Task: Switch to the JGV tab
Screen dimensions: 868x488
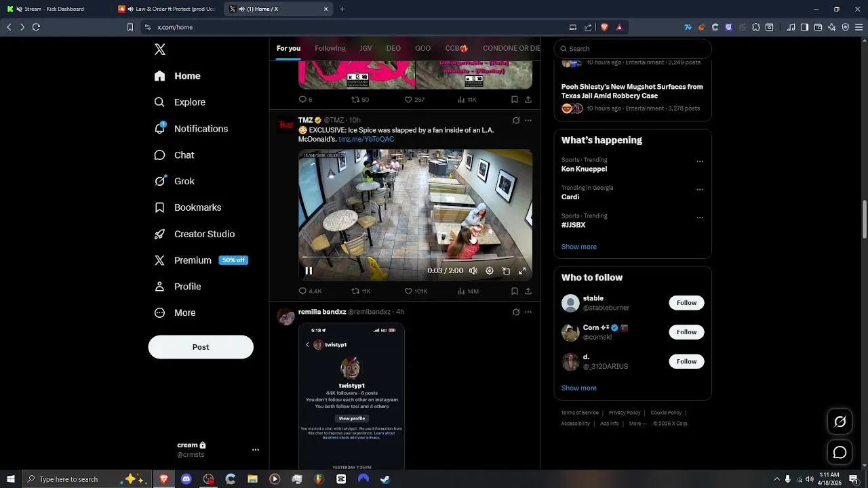Action: (366, 48)
